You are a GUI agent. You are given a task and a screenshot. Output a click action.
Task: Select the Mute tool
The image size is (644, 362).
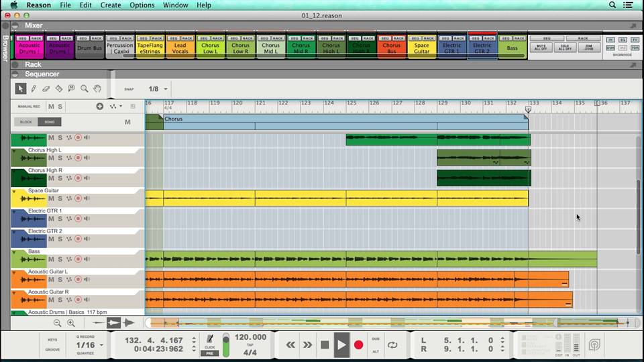point(72,88)
